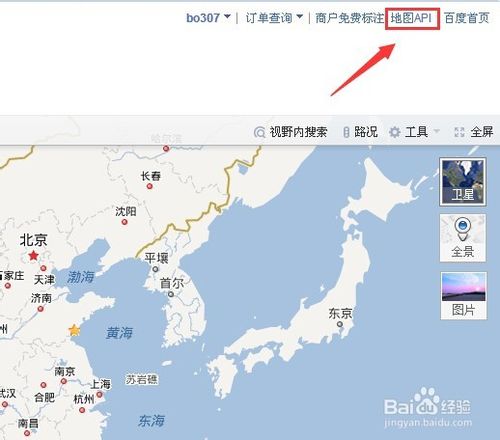The height and width of the screenshot is (440, 500).
Task: Open 图片 photos thumbnail
Action: pos(463,295)
